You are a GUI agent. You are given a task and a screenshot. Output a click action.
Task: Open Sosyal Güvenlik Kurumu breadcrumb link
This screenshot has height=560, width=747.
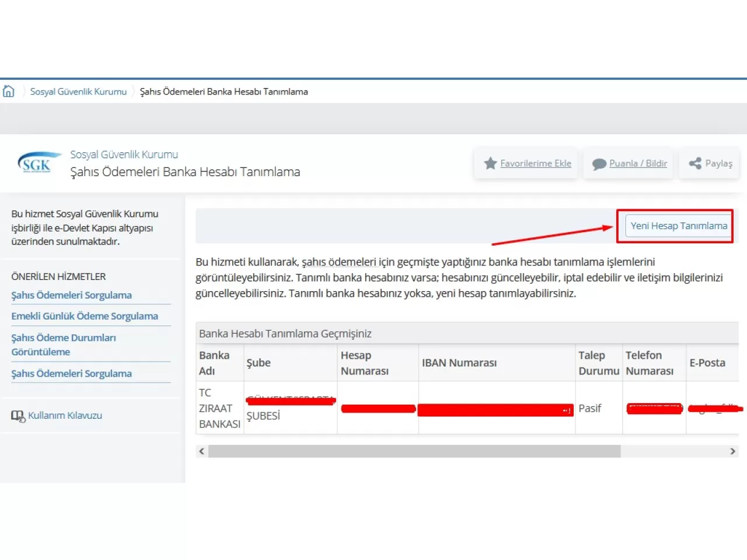78,92
